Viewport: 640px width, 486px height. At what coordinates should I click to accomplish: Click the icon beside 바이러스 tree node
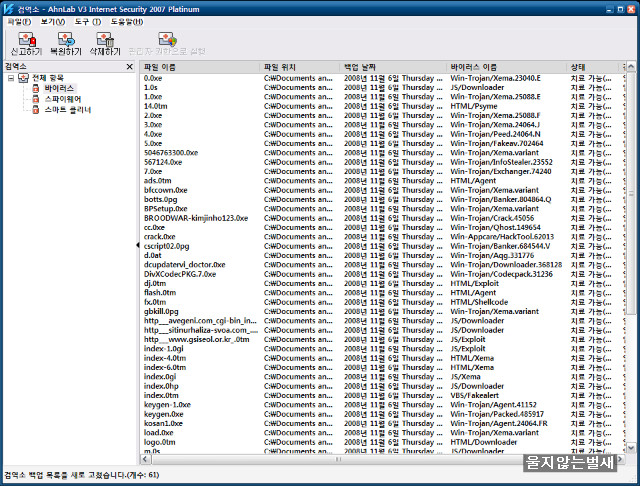point(36,88)
